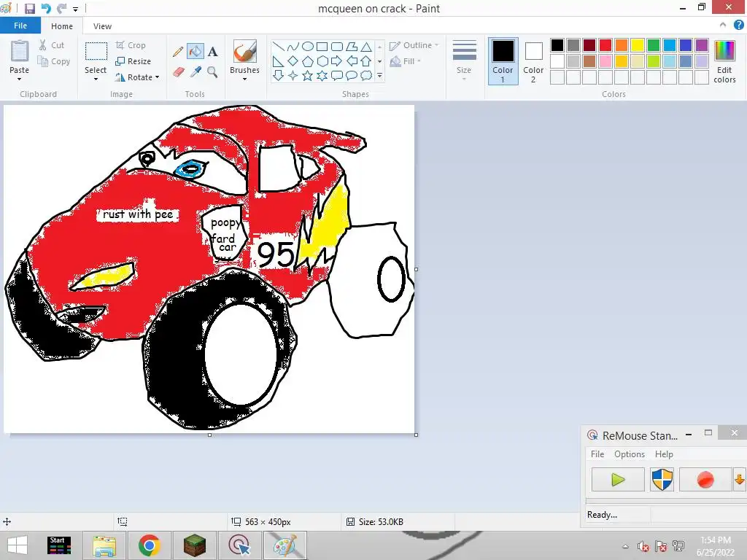Click the Cut button

pyautogui.click(x=52, y=45)
